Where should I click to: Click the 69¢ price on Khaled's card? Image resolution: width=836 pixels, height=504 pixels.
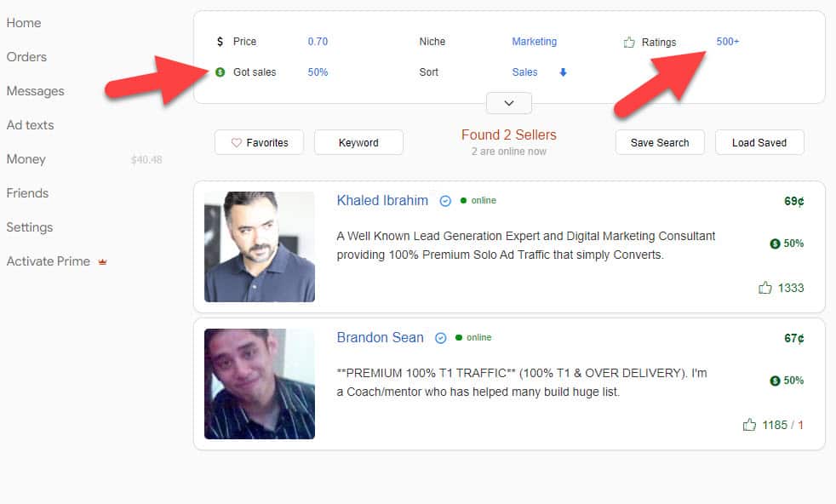point(794,201)
